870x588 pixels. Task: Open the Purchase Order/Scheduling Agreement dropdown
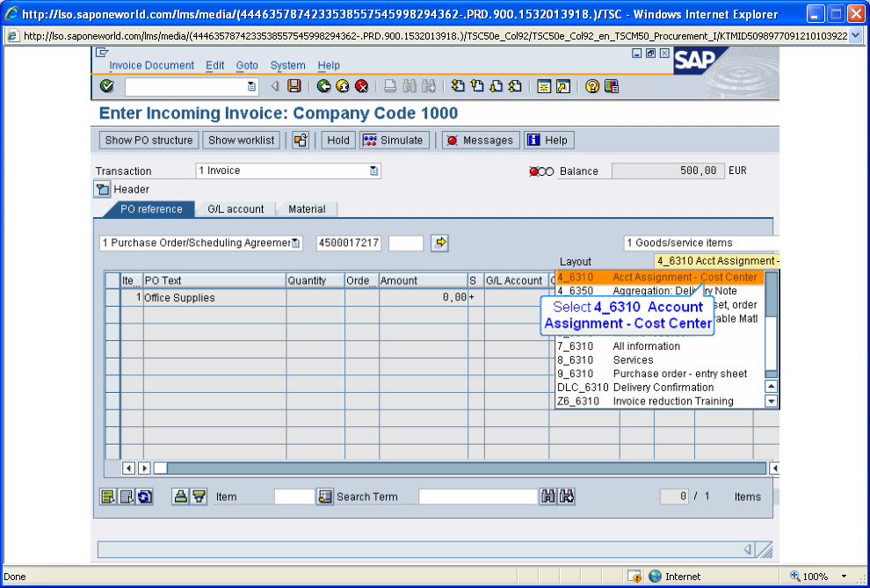pos(201,243)
